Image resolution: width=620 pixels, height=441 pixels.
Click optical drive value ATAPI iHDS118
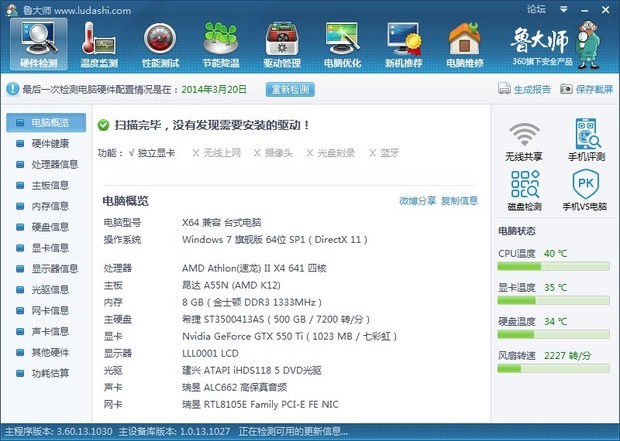252,370
